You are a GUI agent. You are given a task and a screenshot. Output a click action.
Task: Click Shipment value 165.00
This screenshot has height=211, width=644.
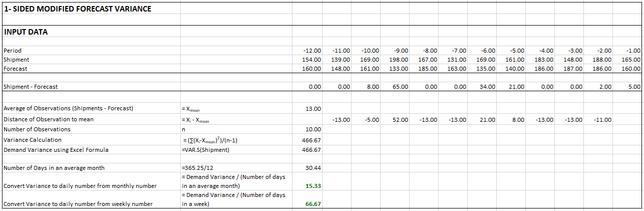pyautogui.click(x=627, y=60)
